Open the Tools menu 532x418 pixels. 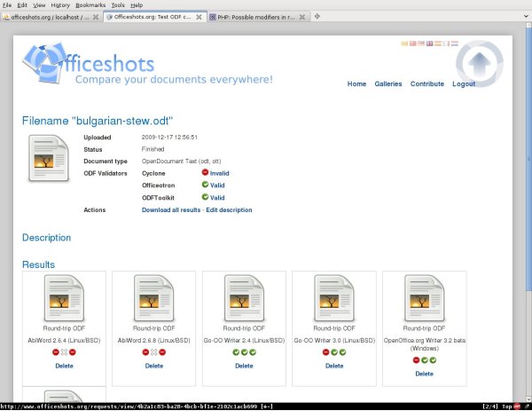click(118, 5)
